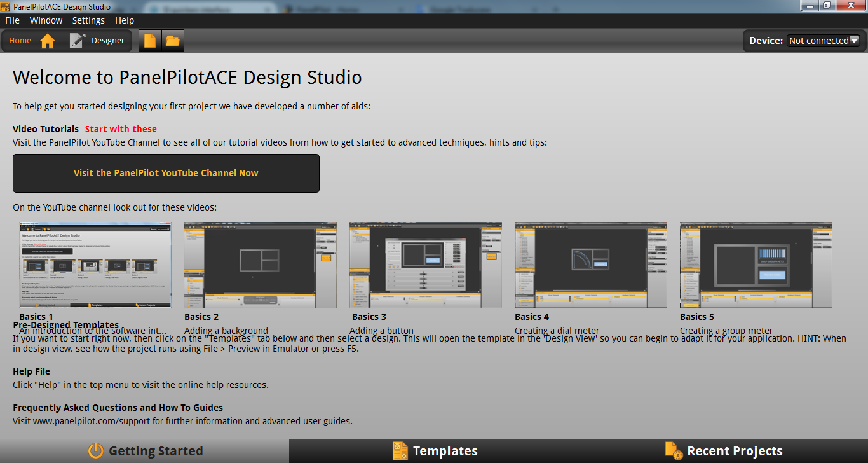Open the Help menu
Viewport: 868px width, 463px height.
pyautogui.click(x=125, y=20)
